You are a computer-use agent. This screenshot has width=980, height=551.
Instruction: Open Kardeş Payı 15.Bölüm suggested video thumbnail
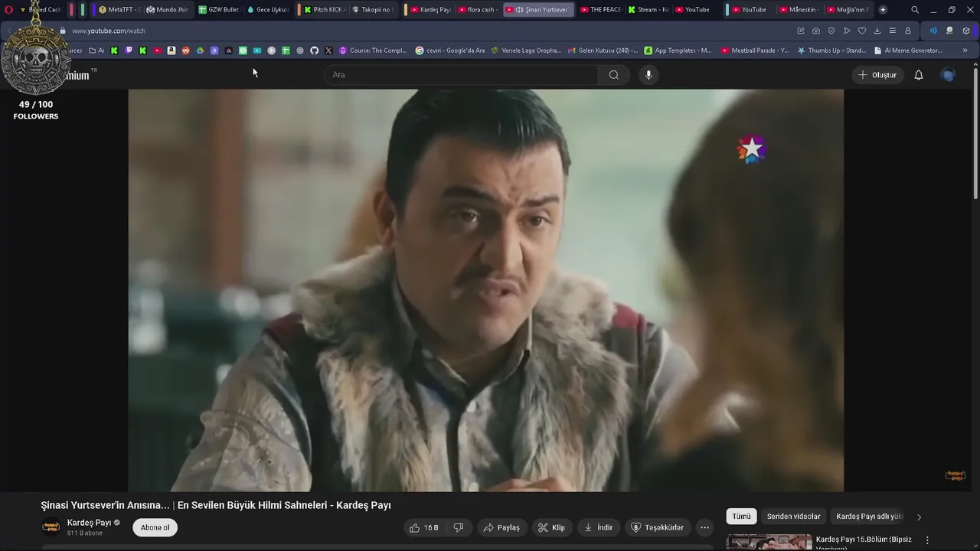pyautogui.click(x=769, y=543)
